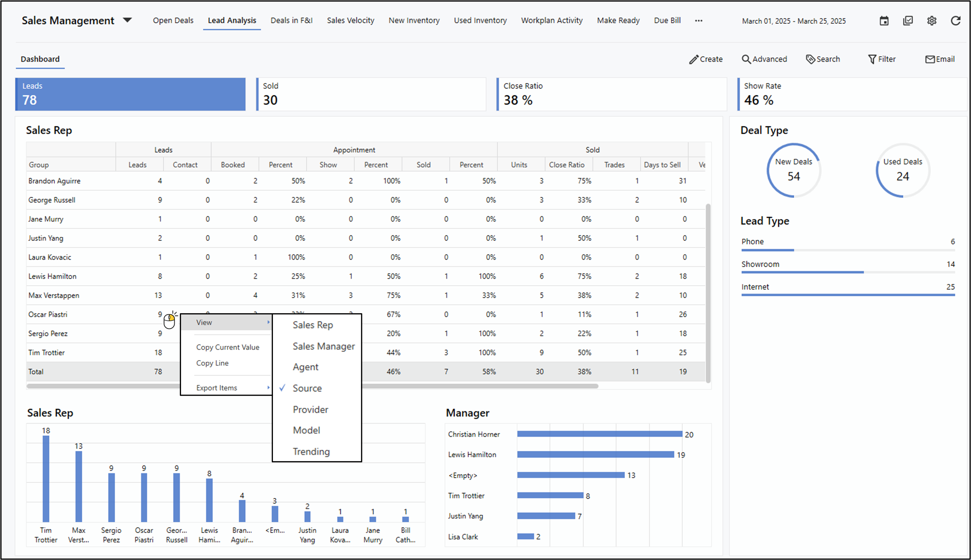Expand the Export Items submenu
The height and width of the screenshot is (560, 971).
216,388
